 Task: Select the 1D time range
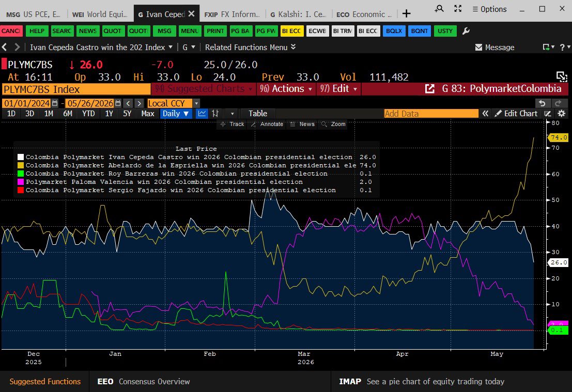[11, 114]
